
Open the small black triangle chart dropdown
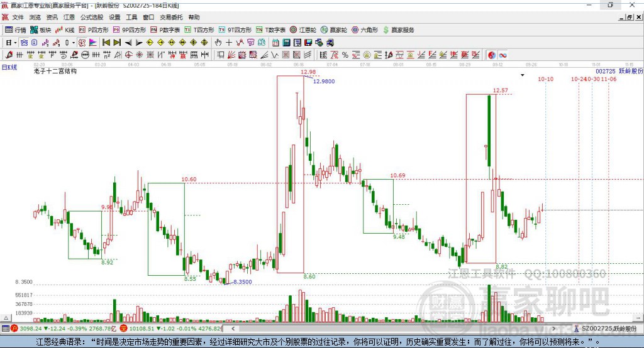click(523, 75)
